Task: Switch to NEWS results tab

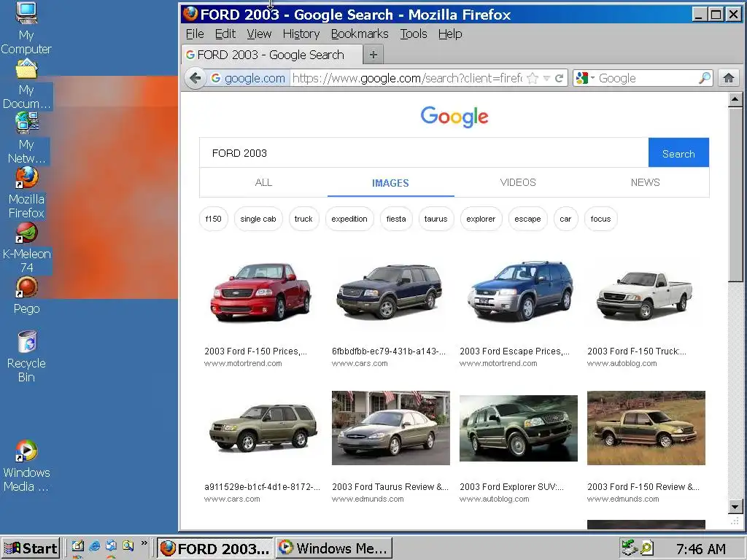Action: [645, 182]
